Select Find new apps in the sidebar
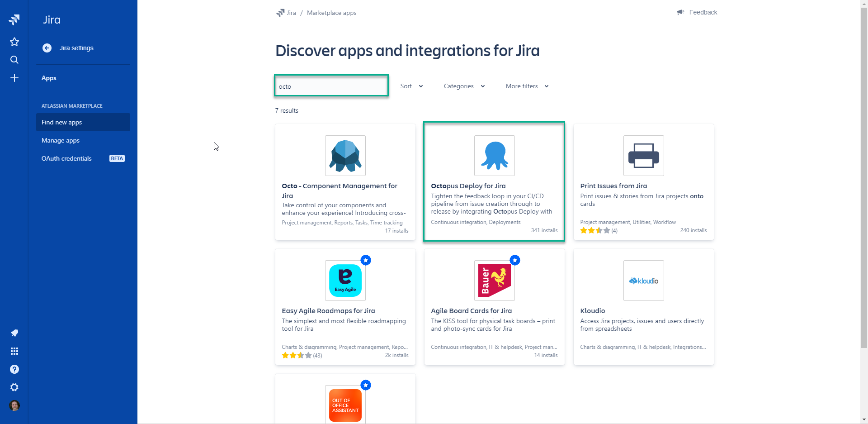The height and width of the screenshot is (424, 868). [x=61, y=122]
